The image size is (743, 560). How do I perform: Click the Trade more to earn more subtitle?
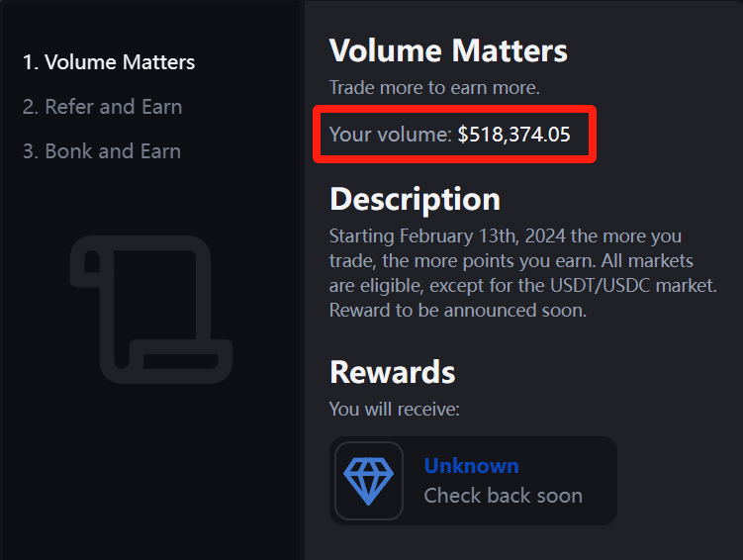434,88
